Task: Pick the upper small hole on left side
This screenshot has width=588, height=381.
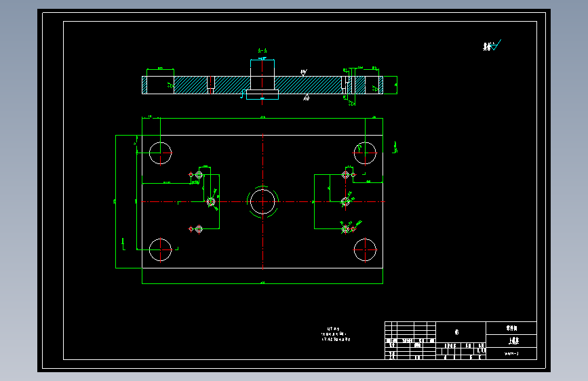Action: pos(199,175)
